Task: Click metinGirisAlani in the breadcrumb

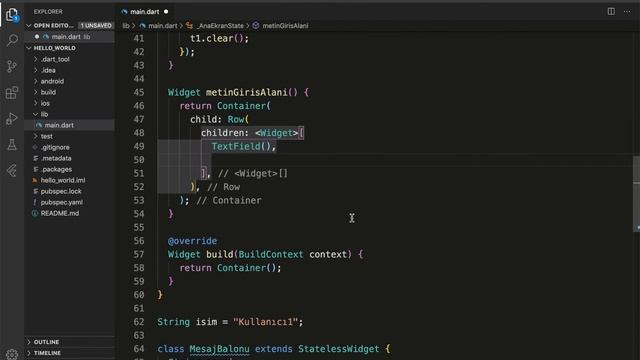Action: pyautogui.click(x=285, y=26)
